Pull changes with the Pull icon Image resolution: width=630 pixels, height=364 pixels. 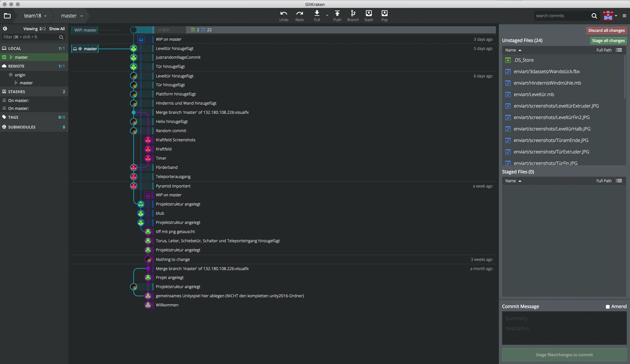pyautogui.click(x=317, y=13)
